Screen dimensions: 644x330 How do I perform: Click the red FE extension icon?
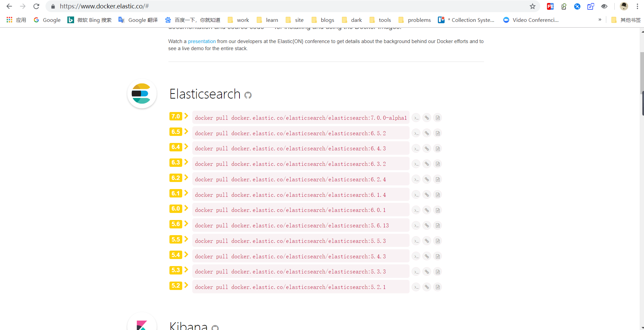pos(550,6)
